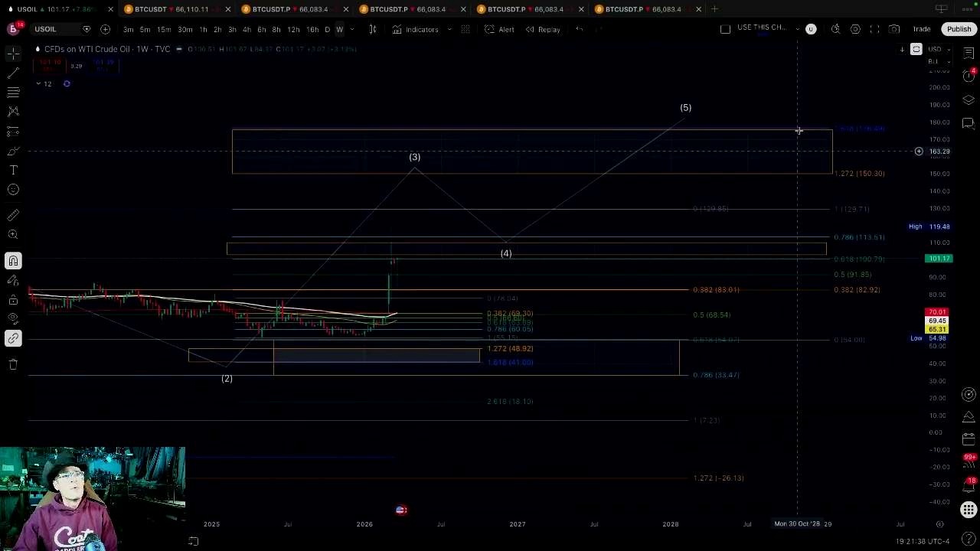Toggle hide all drawings
The image size is (980, 551).
click(13, 319)
